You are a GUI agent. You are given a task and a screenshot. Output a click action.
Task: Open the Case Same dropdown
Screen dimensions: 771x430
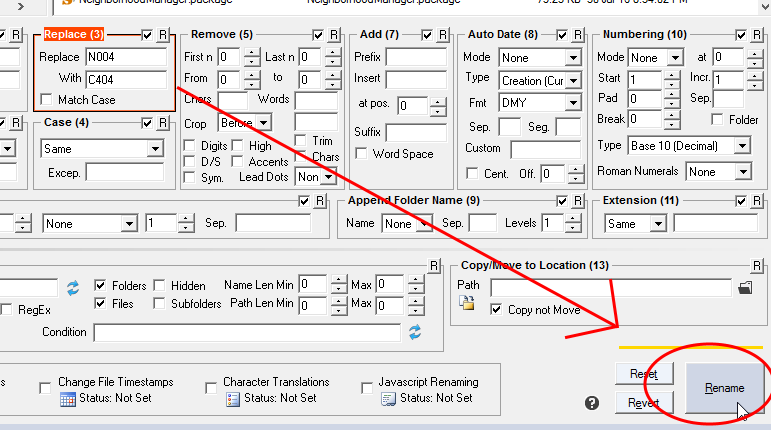click(102, 148)
